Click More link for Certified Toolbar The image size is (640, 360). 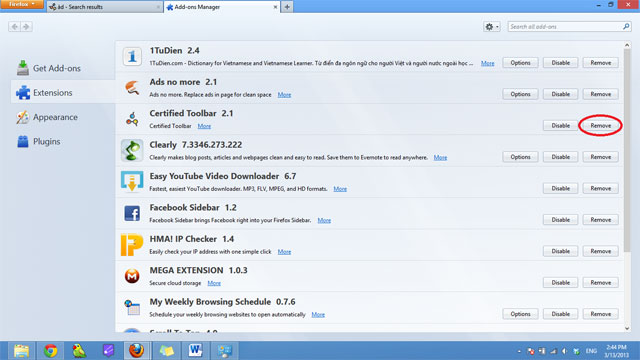(204, 126)
